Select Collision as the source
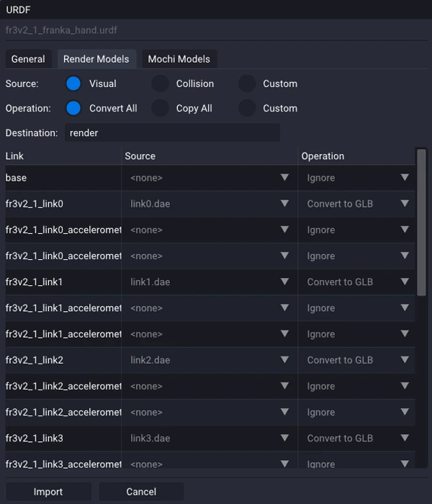Image resolution: width=432 pixels, height=504 pixels. tap(160, 84)
